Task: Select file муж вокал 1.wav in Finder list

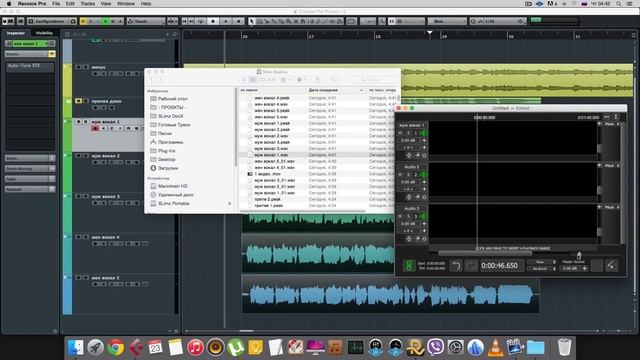Action: [x=271, y=155]
